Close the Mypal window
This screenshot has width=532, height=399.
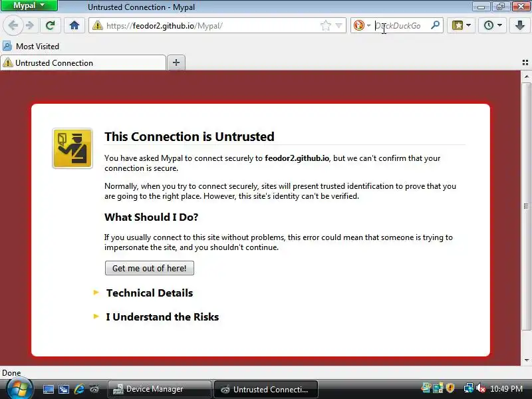tap(521, 6)
